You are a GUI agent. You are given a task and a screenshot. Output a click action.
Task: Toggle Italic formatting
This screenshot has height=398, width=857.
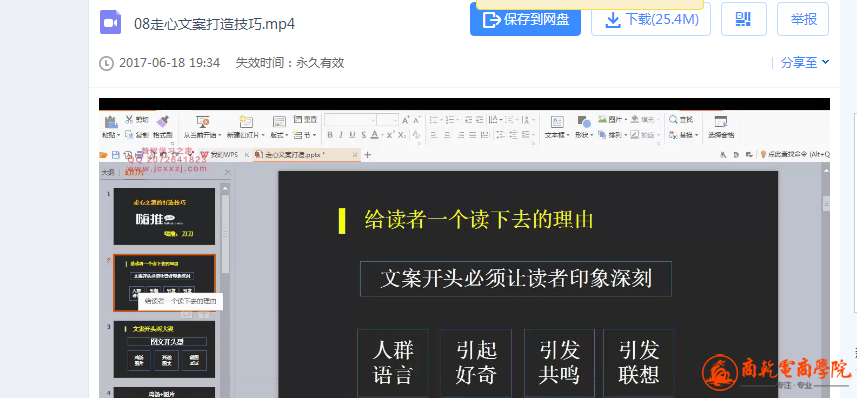[341, 135]
